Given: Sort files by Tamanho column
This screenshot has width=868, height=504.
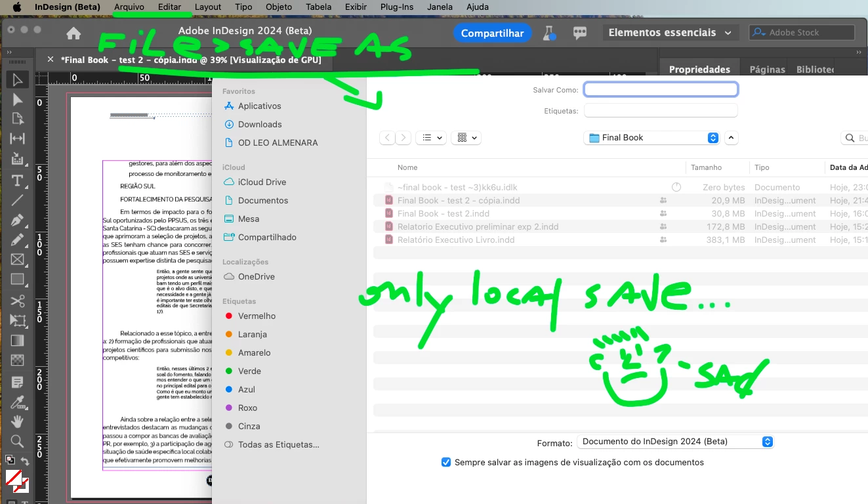Looking at the screenshot, I should pyautogui.click(x=706, y=167).
